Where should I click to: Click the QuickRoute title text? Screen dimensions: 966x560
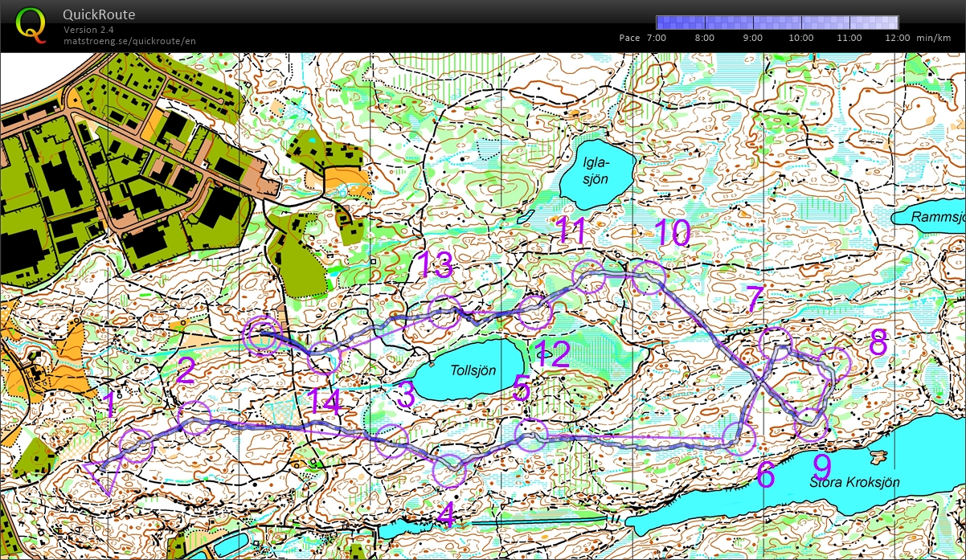[x=99, y=14]
